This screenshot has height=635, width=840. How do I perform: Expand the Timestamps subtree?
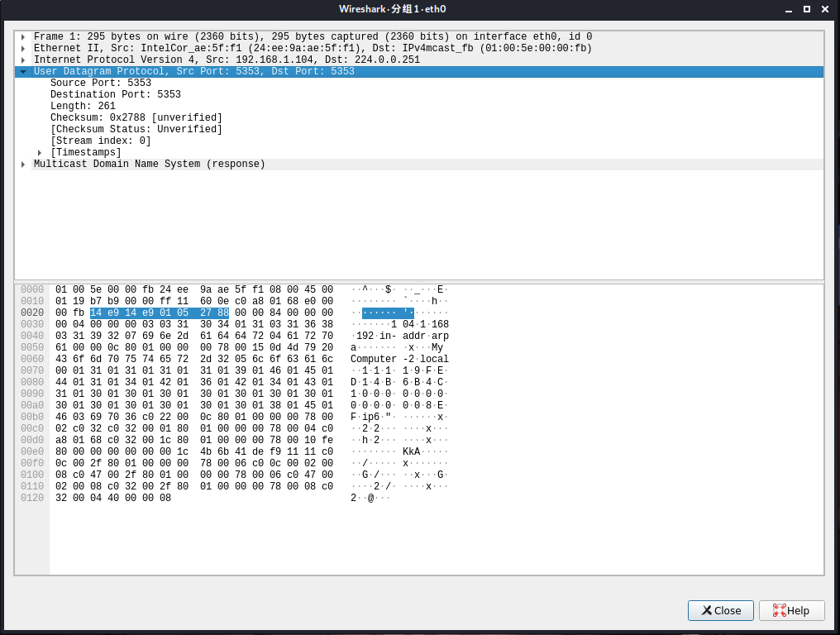tap(39, 152)
